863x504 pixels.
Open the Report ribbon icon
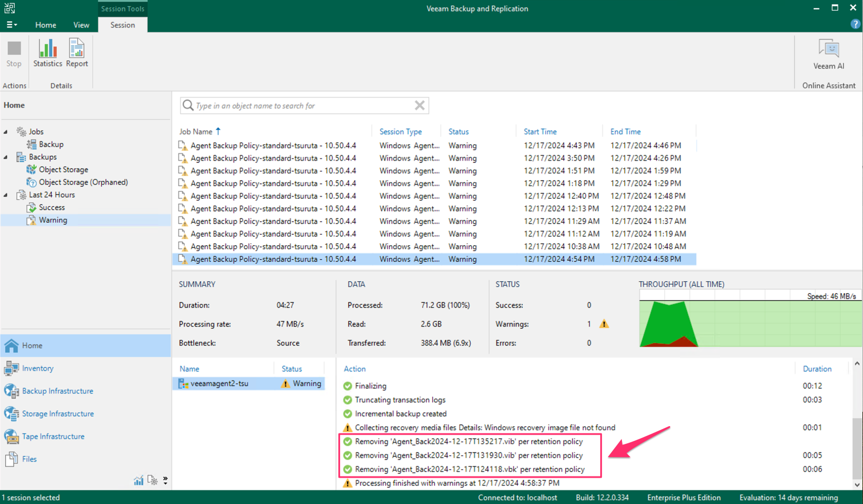pyautogui.click(x=77, y=48)
